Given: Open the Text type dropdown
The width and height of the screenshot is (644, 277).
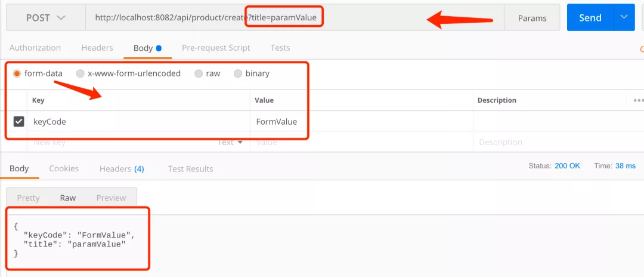Looking at the screenshot, I should tap(230, 142).
